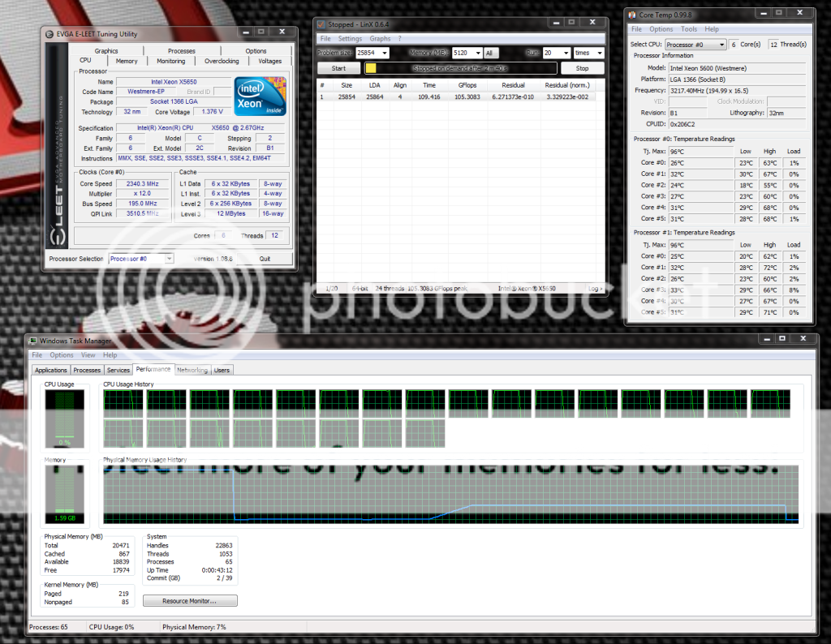831x644 pixels.
Task: Click the LinX progress status bar
Action: (460, 68)
